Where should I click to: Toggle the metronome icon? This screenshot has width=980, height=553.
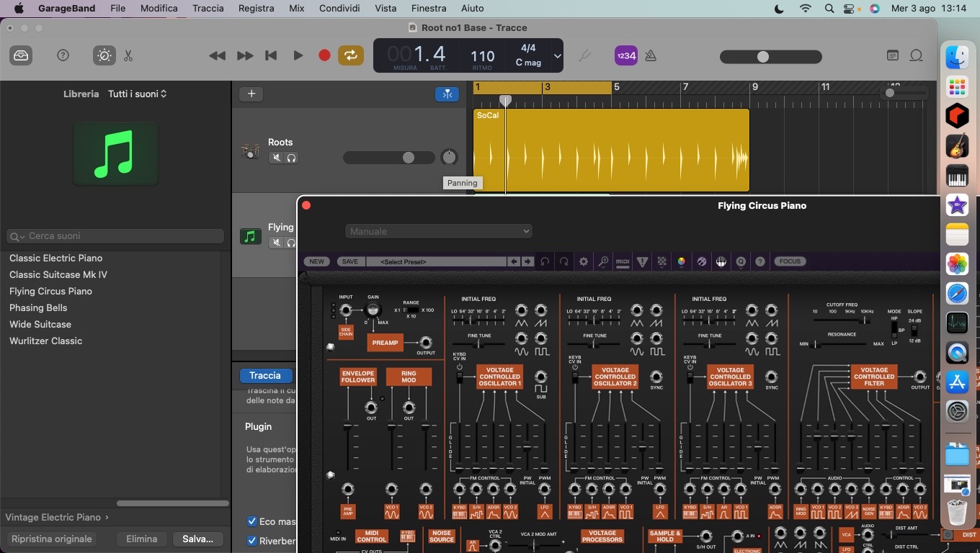click(x=651, y=55)
